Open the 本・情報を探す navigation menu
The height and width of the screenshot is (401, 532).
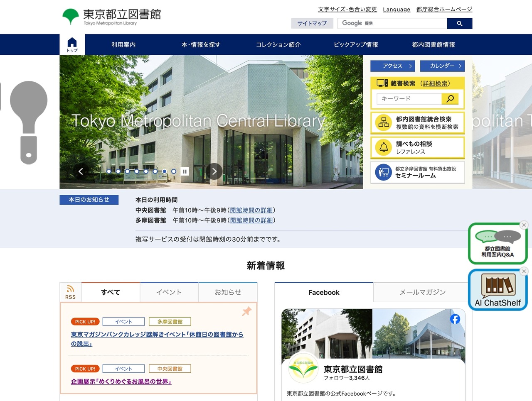[x=201, y=44]
